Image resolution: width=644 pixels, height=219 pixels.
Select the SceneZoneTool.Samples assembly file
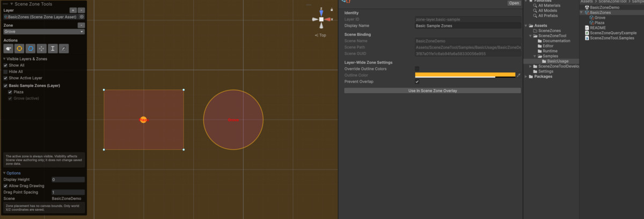[611, 38]
